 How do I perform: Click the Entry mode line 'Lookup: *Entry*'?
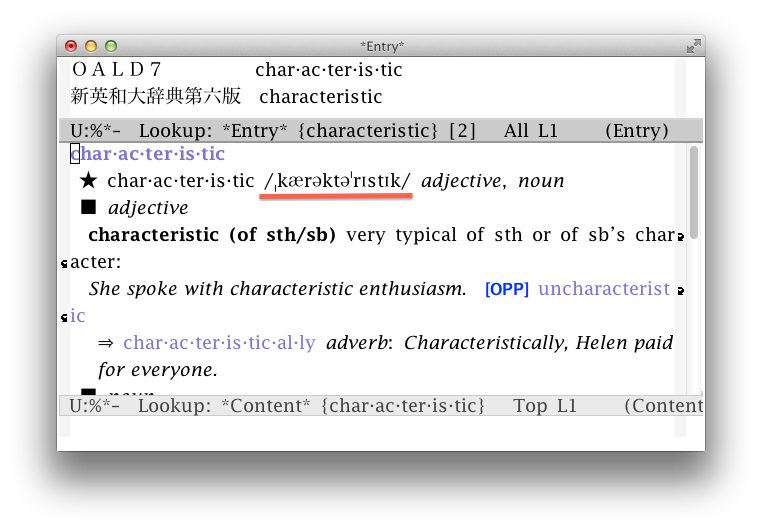213,131
